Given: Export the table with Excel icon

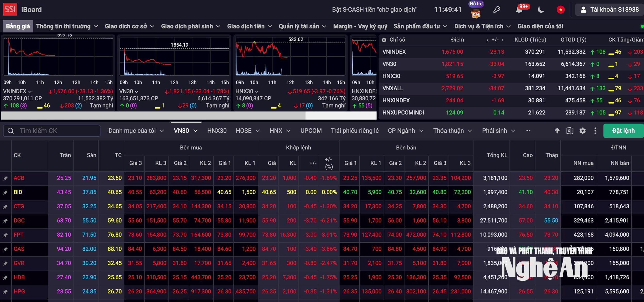Looking at the screenshot, I should coord(570,131).
